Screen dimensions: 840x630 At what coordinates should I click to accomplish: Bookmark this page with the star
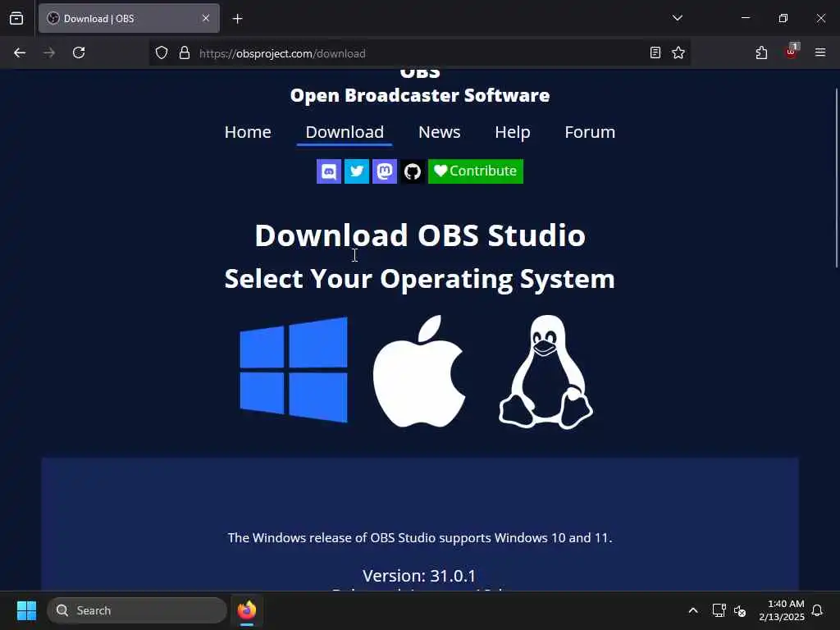click(678, 53)
